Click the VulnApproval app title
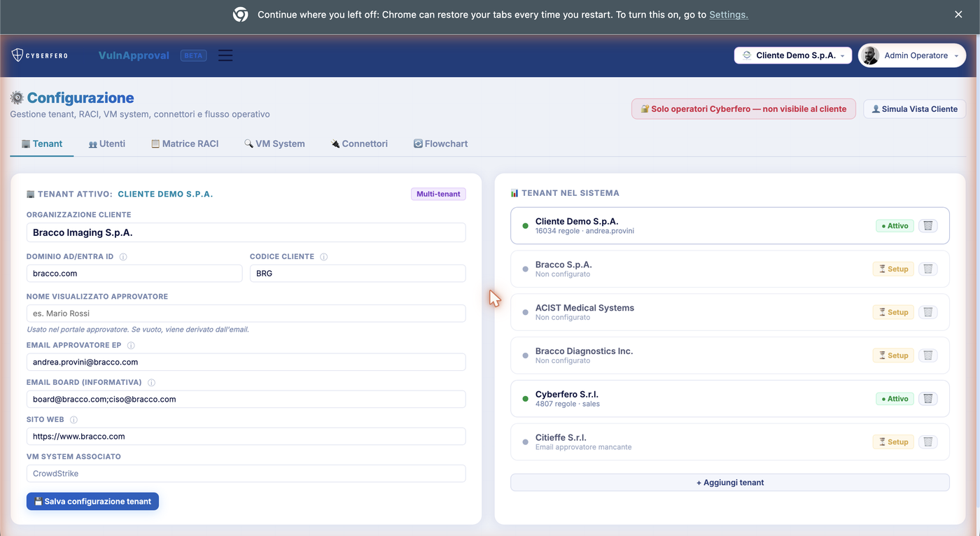The height and width of the screenshot is (536, 980). coord(134,55)
